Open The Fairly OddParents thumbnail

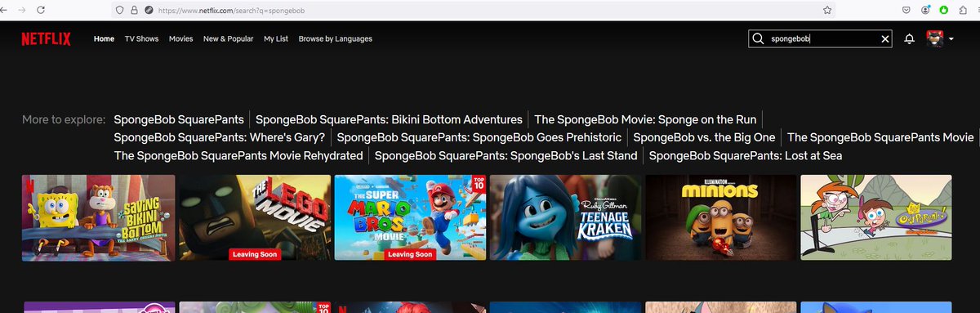(x=876, y=217)
